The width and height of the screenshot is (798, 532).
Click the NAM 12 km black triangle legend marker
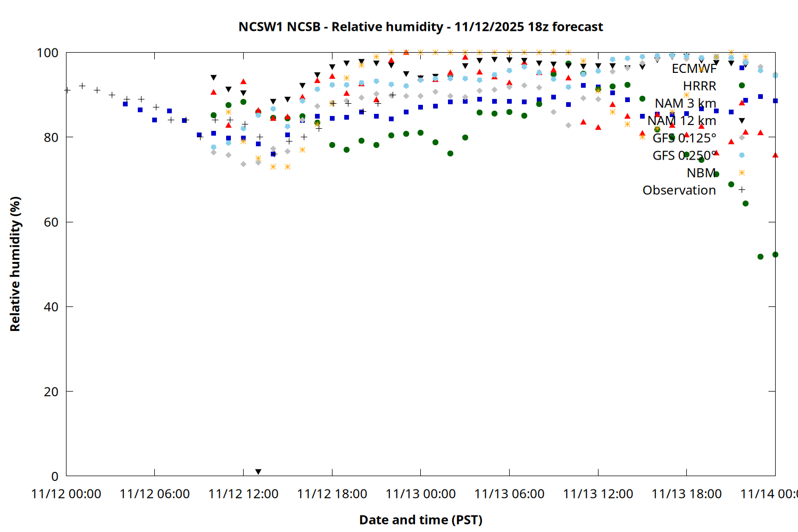742,121
